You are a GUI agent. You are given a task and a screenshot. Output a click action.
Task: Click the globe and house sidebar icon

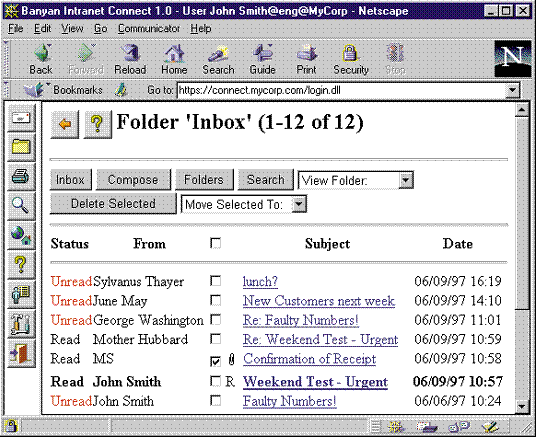21,236
